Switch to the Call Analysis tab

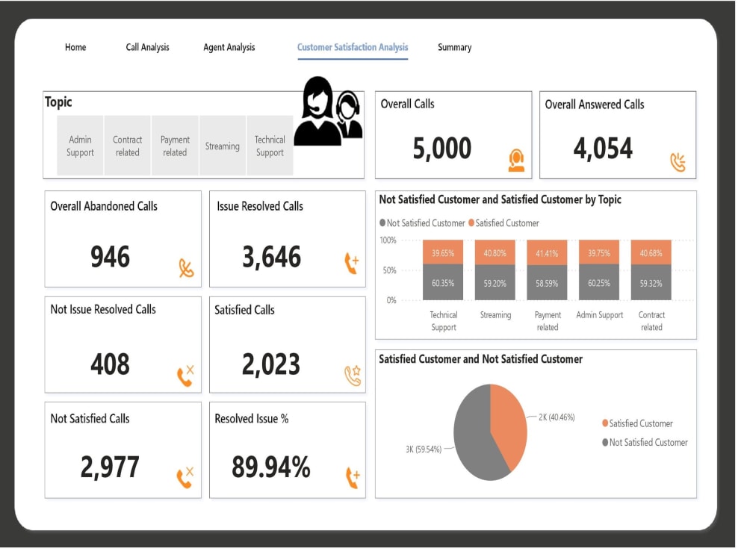pos(147,47)
